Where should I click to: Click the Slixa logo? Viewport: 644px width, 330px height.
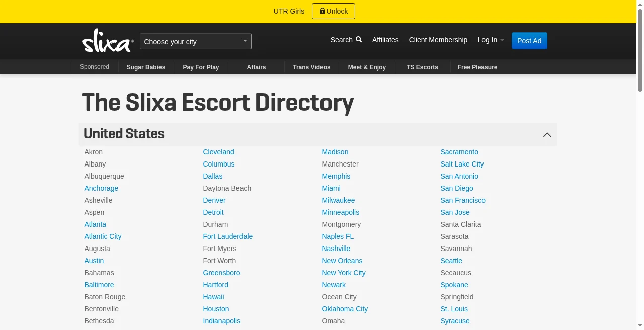click(108, 41)
